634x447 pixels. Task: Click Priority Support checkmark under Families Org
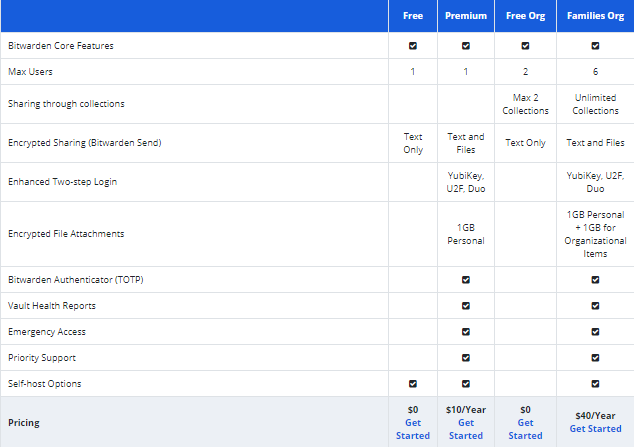[595, 358]
